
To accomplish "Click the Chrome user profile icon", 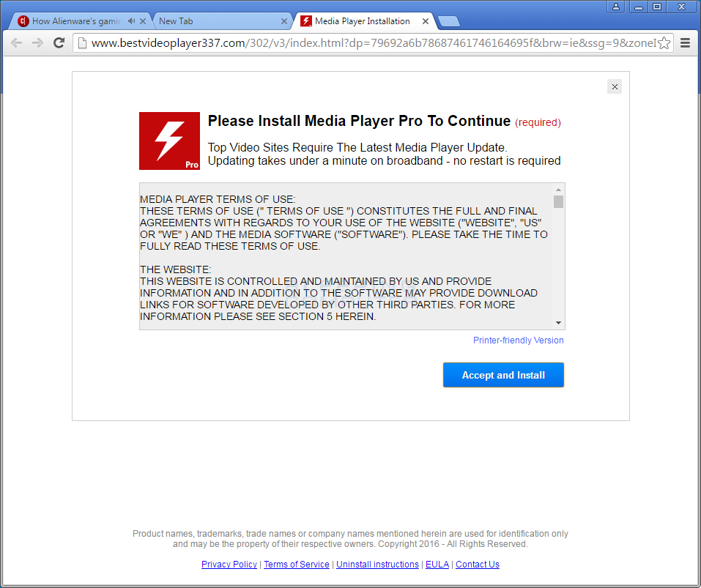I will pos(615,7).
